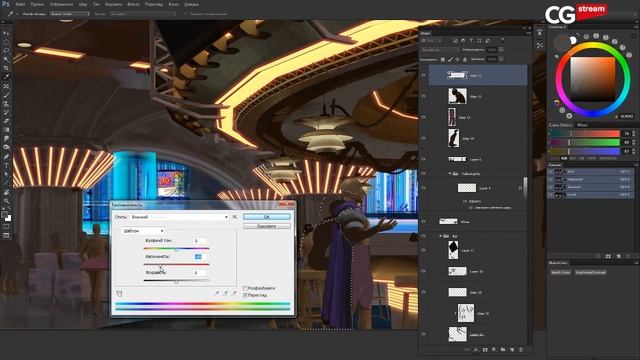
Task: Click the Lightness slider track in dialog
Action: click(176, 280)
